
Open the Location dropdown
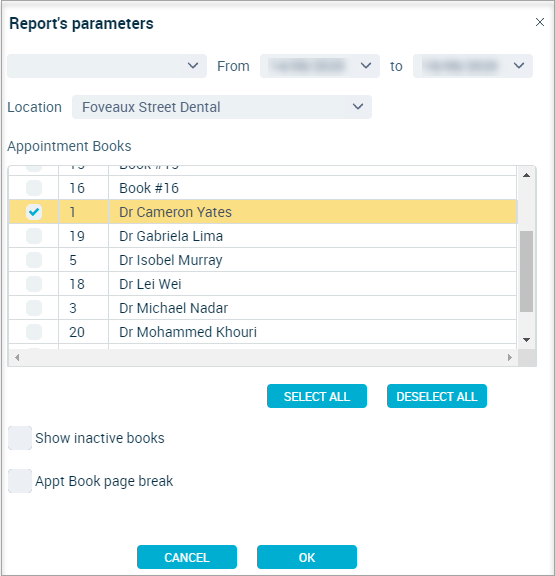[x=222, y=107]
